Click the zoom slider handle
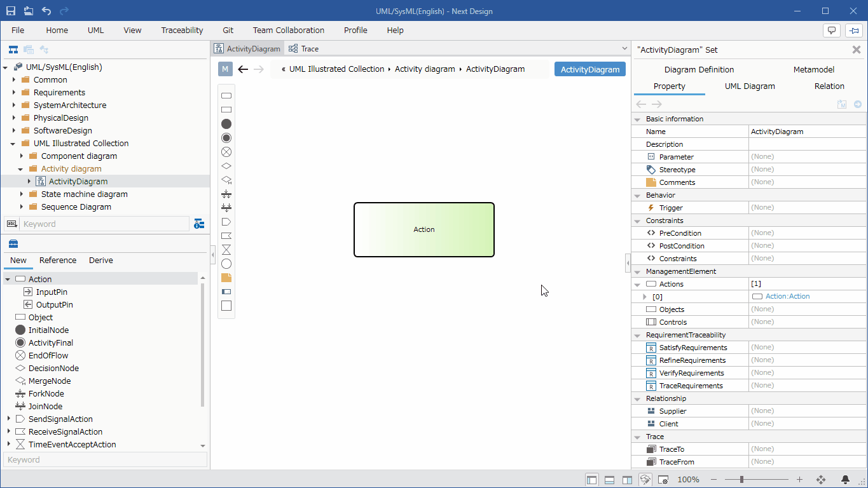 coord(741,480)
